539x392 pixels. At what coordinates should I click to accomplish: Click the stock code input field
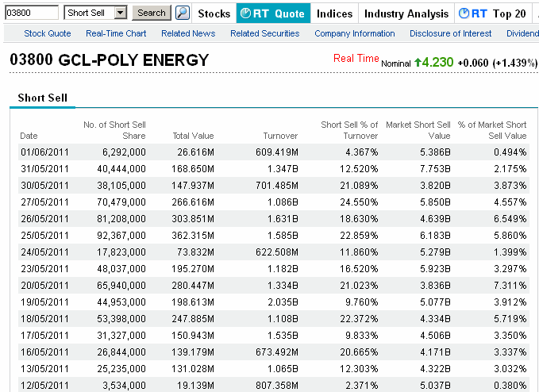pyautogui.click(x=31, y=13)
